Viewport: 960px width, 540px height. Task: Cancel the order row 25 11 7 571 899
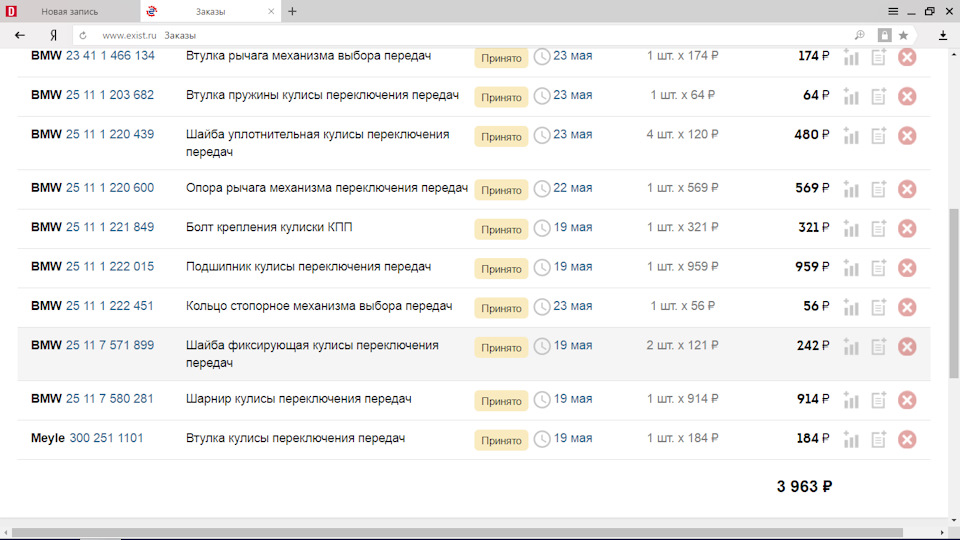907,347
